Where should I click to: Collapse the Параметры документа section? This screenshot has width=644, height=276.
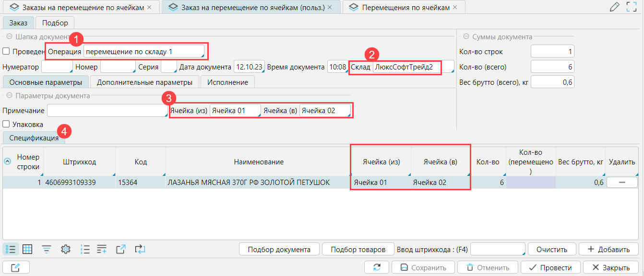click(9, 95)
